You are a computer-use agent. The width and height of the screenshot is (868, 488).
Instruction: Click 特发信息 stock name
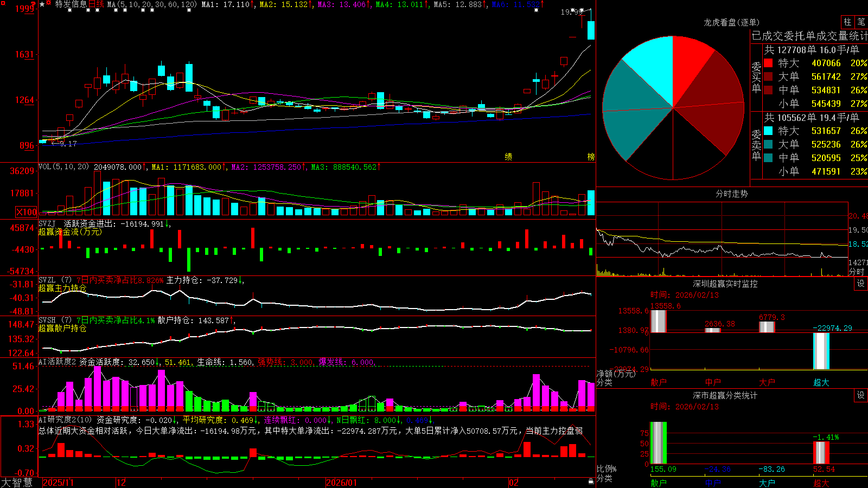point(71,4)
